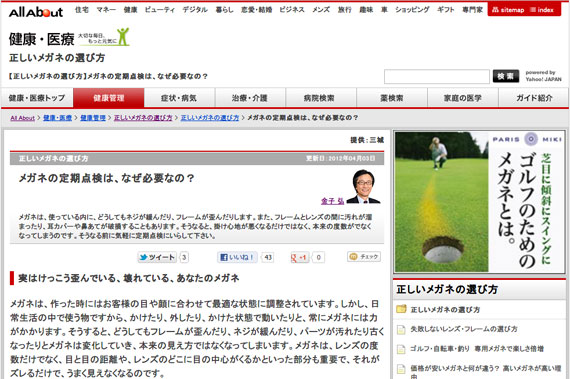Click the 更新日 2012年04月03日 date text

click(x=340, y=158)
